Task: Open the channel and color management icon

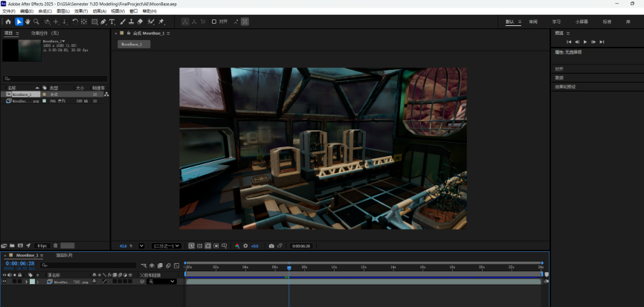Action: [x=237, y=246]
